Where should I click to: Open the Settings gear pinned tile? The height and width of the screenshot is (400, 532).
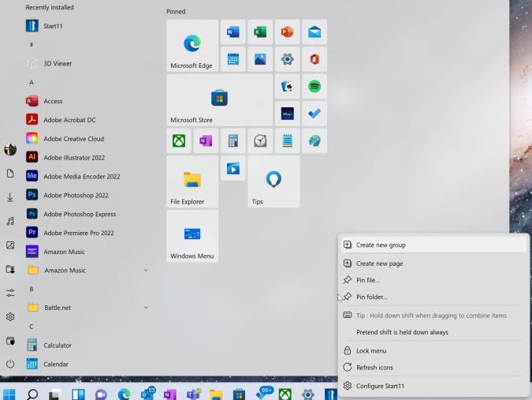288,59
